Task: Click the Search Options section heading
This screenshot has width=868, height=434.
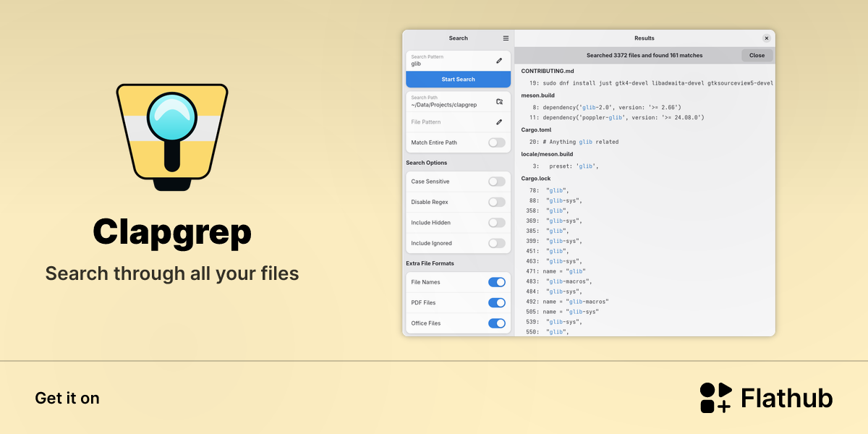Action: (427, 163)
